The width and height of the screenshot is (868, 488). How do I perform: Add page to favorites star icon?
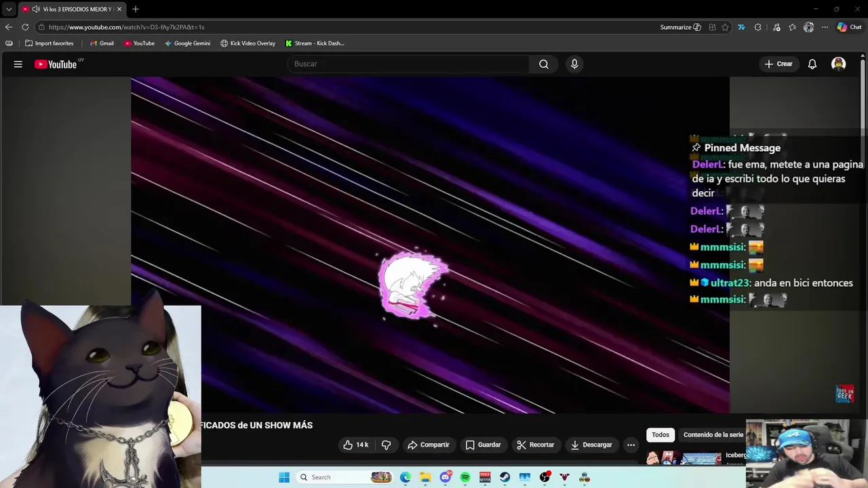pyautogui.click(x=725, y=27)
